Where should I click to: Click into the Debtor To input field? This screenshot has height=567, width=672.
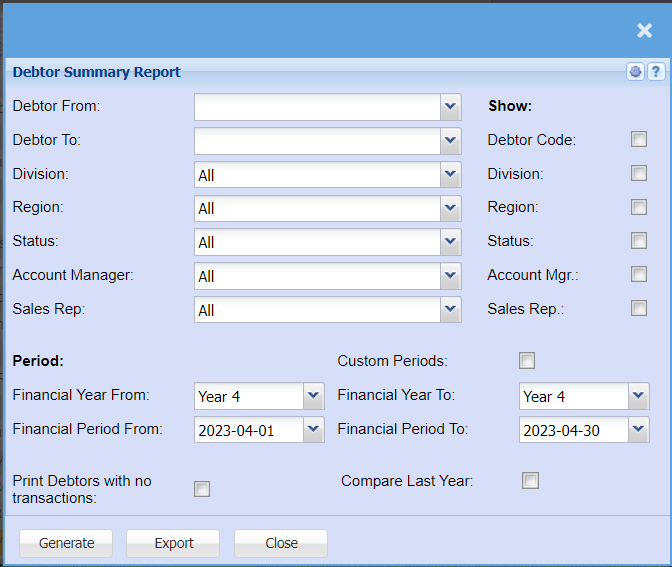317,141
